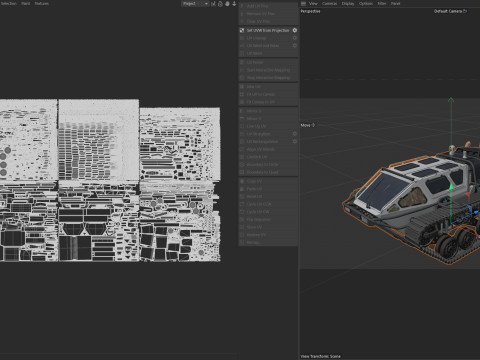
Task: Click the Flip Sequence icon
Action: (242, 220)
